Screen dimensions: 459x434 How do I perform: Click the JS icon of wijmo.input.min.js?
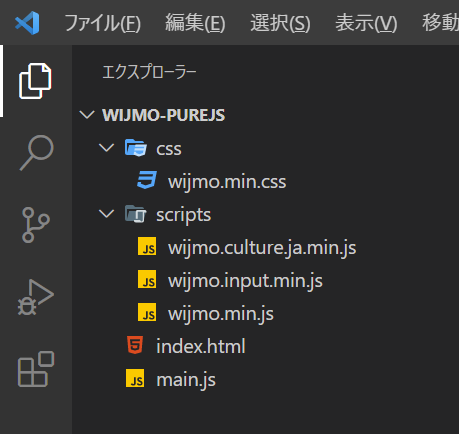147,279
